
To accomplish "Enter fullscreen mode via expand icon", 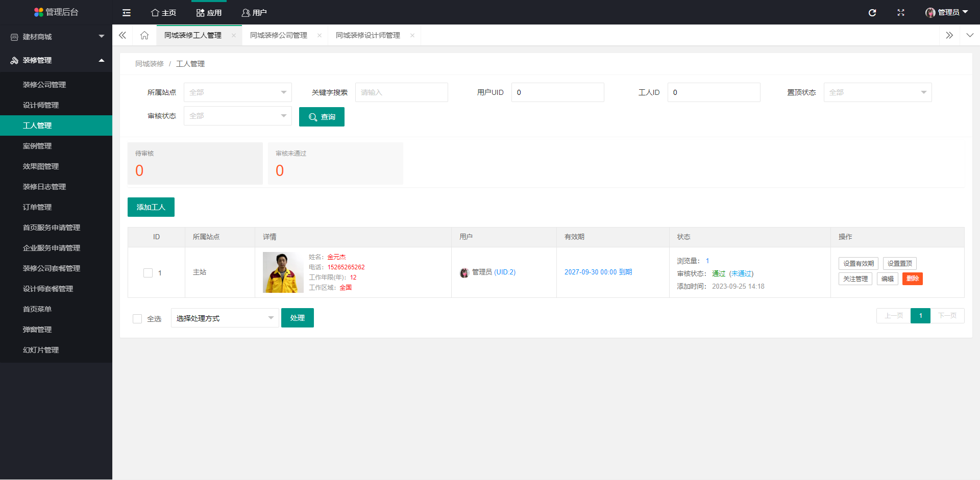I will tap(901, 13).
